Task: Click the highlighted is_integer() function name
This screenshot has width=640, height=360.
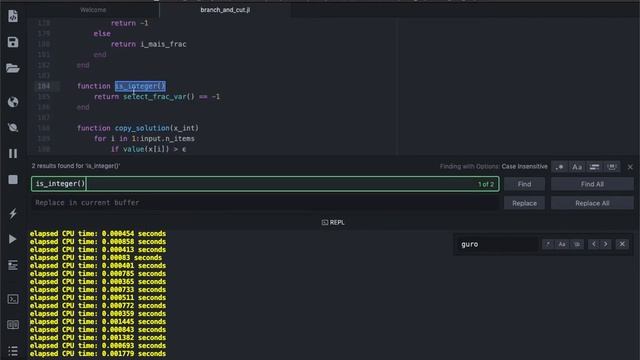Action: (x=140, y=86)
